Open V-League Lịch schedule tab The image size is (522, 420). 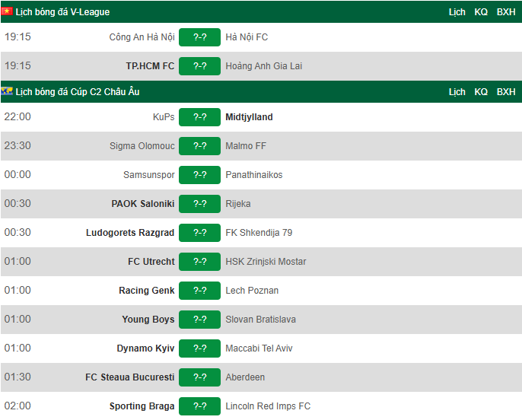[x=457, y=12]
